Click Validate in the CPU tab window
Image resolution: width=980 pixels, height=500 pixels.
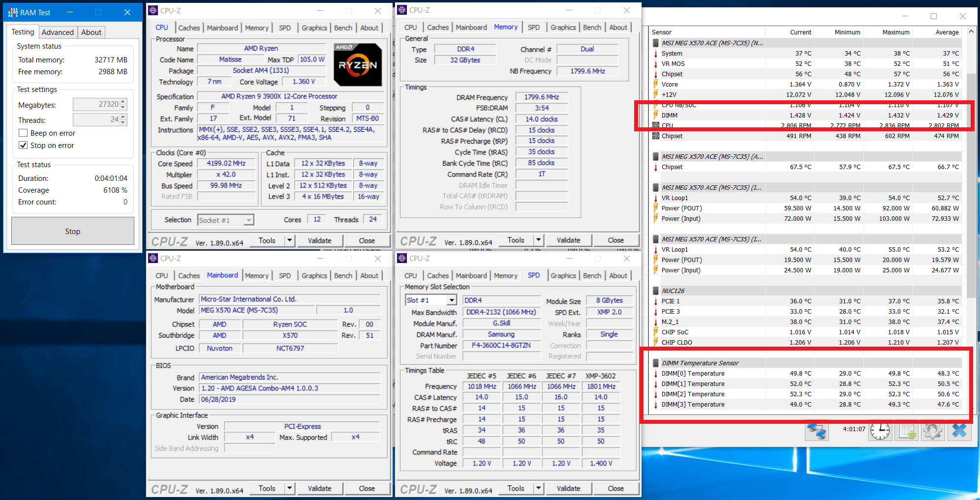click(x=320, y=240)
